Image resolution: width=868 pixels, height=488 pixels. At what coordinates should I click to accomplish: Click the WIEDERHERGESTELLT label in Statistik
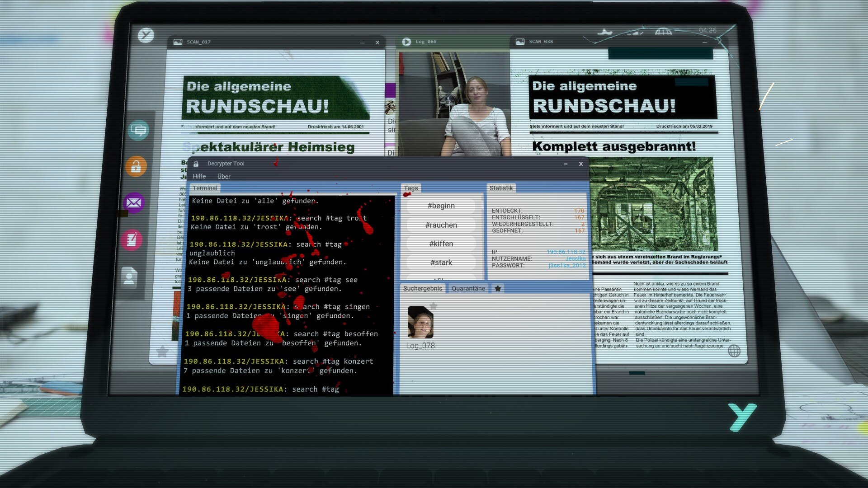point(523,224)
